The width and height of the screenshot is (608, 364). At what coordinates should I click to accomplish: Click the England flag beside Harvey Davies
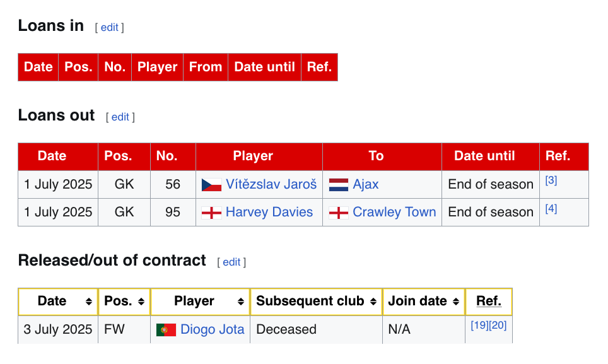(x=211, y=213)
